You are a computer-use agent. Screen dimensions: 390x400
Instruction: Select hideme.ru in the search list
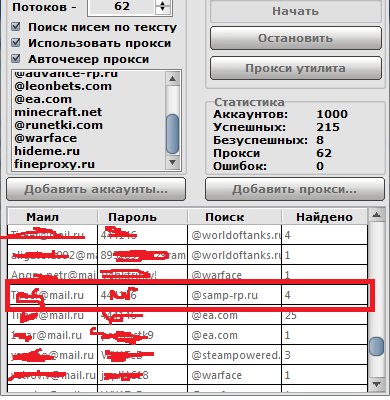[47, 151]
